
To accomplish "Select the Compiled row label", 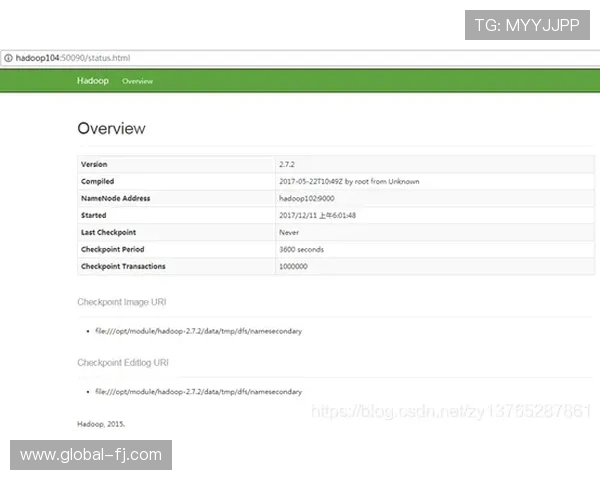I will pos(97,181).
